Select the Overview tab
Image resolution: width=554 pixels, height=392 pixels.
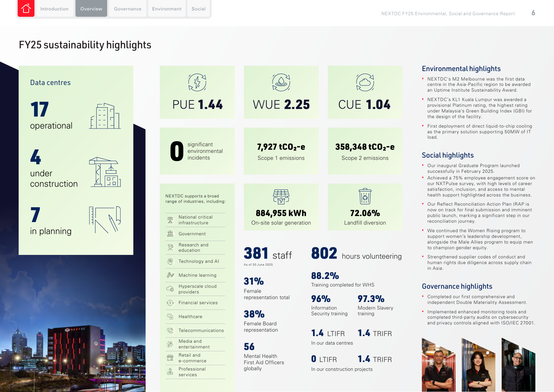click(x=91, y=9)
